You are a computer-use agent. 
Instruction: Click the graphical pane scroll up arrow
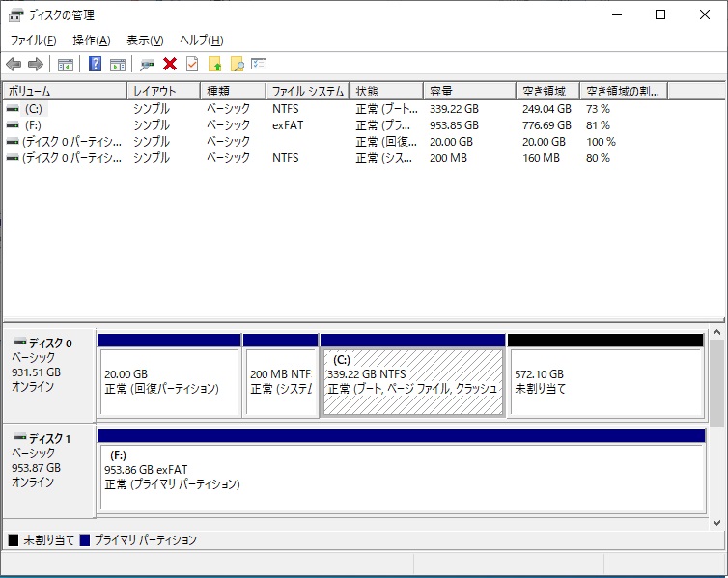click(716, 333)
